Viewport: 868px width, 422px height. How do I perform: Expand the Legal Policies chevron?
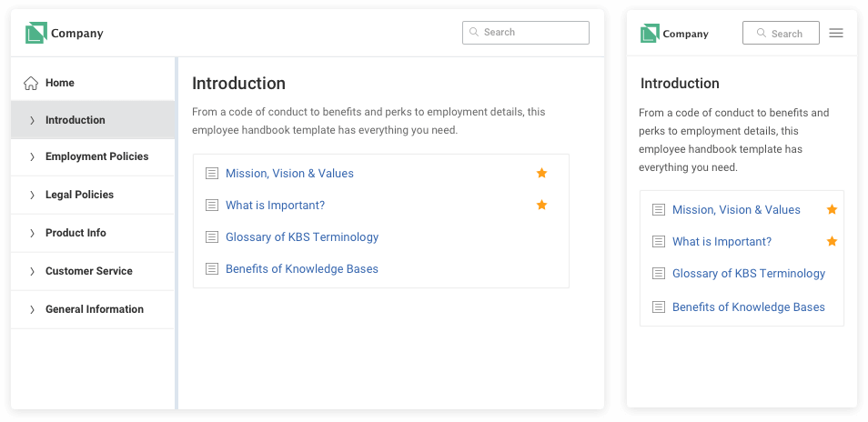click(32, 196)
